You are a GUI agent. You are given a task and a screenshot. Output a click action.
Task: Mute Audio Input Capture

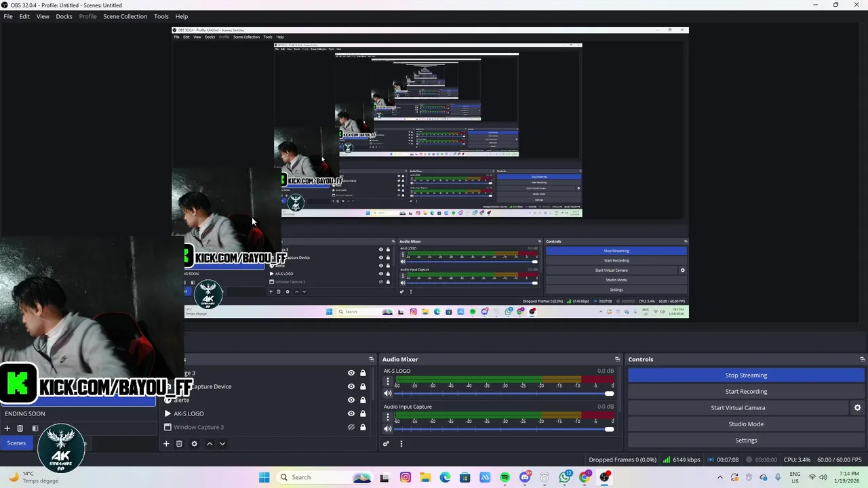(x=388, y=428)
